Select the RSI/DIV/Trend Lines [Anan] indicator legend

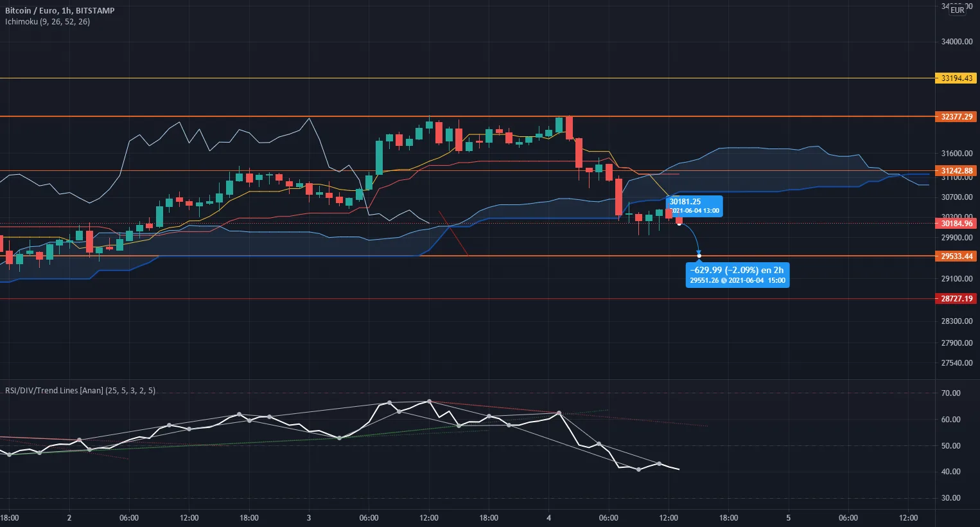pyautogui.click(x=80, y=391)
